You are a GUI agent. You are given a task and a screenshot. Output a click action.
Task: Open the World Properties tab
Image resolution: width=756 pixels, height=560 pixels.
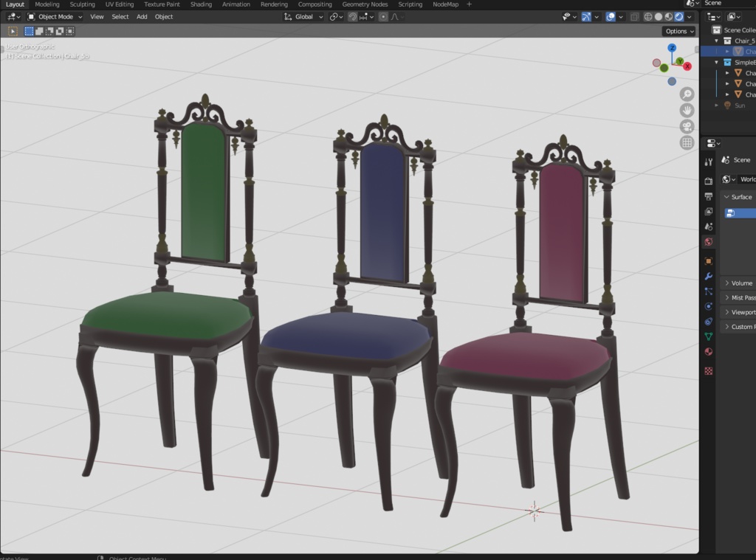[707, 237]
